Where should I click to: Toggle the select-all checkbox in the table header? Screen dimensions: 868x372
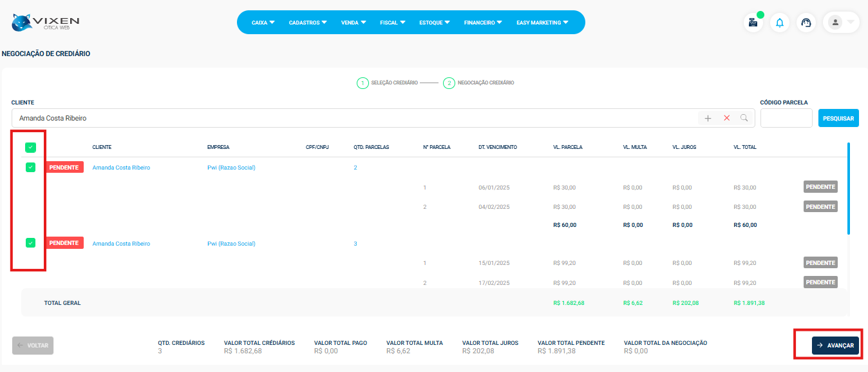pyautogui.click(x=30, y=148)
